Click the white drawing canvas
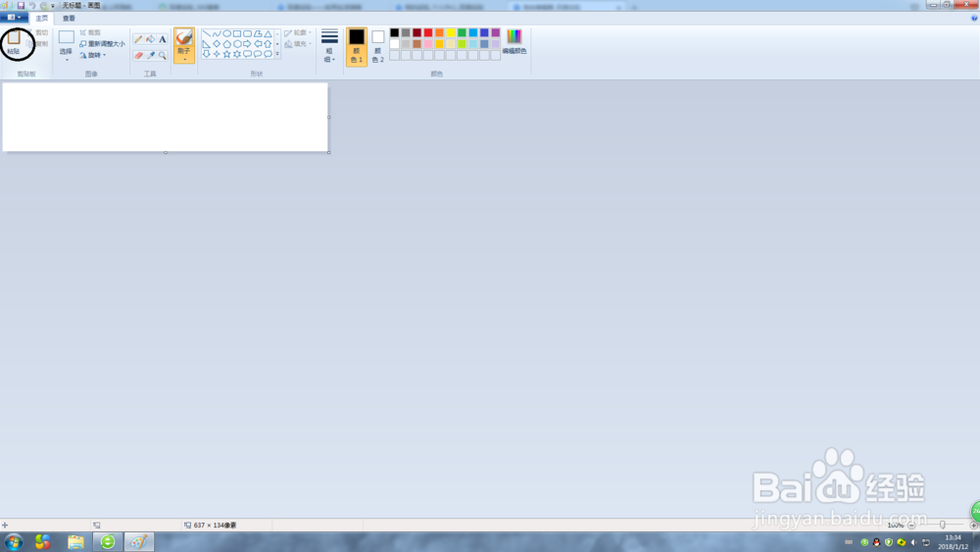This screenshot has height=552, width=980. click(x=165, y=117)
